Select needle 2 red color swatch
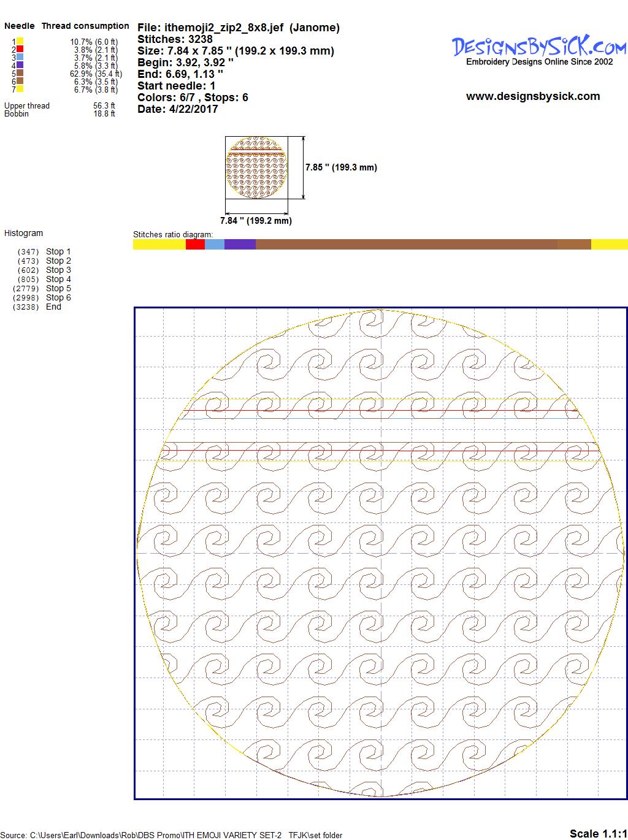 coord(20,50)
